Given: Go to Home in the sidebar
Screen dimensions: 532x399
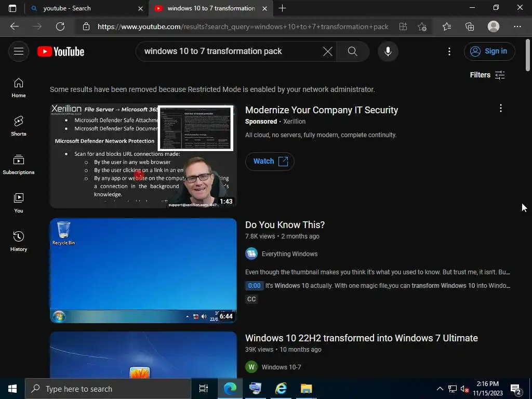Looking at the screenshot, I should click(19, 88).
